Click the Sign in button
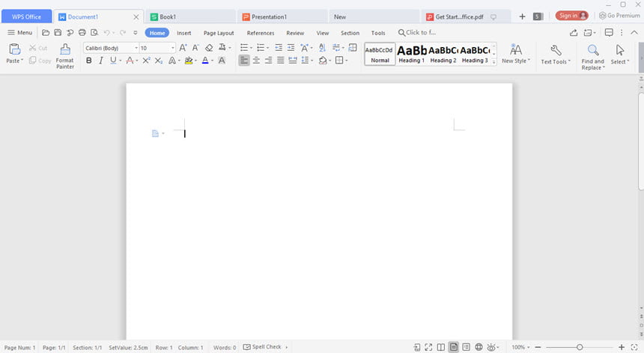This screenshot has height=353, width=644. [x=571, y=16]
